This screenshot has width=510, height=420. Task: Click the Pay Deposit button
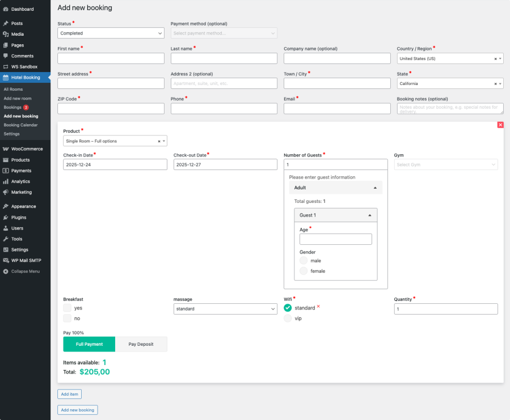[x=141, y=344]
